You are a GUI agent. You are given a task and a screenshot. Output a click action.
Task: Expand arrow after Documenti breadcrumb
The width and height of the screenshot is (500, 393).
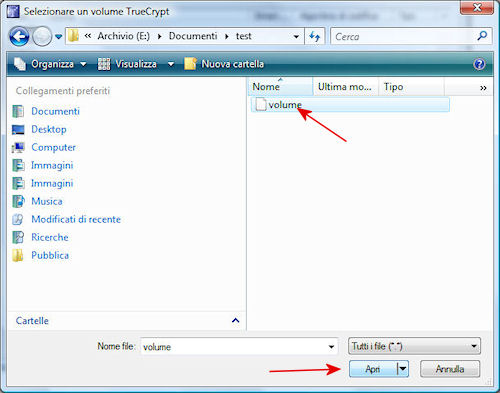point(227,36)
